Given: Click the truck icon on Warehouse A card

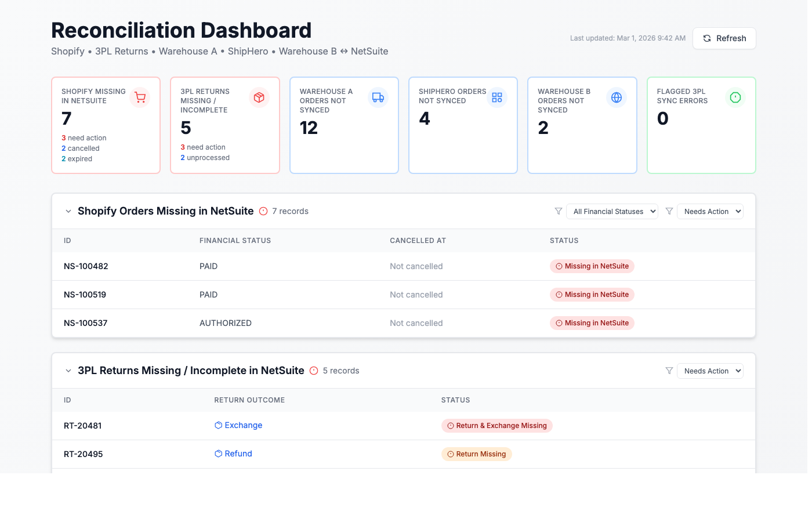Looking at the screenshot, I should tap(378, 97).
